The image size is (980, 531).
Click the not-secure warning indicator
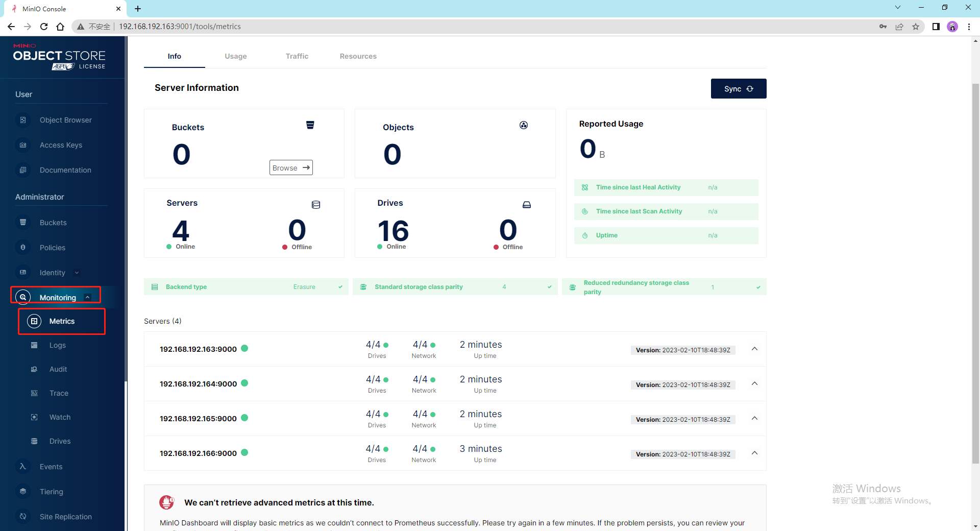pos(94,27)
